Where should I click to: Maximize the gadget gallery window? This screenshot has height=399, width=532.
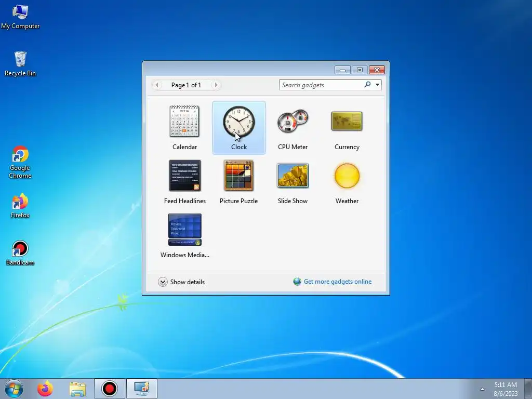(x=360, y=70)
